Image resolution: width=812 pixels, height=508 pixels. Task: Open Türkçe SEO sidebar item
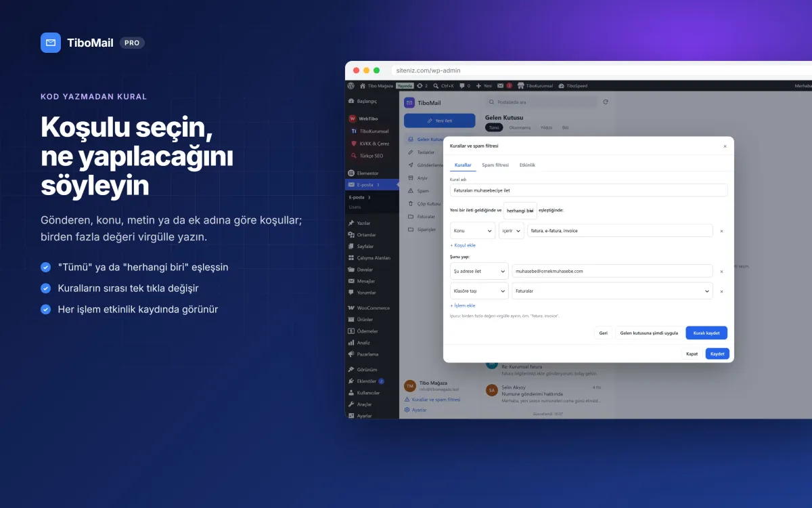[x=371, y=155]
